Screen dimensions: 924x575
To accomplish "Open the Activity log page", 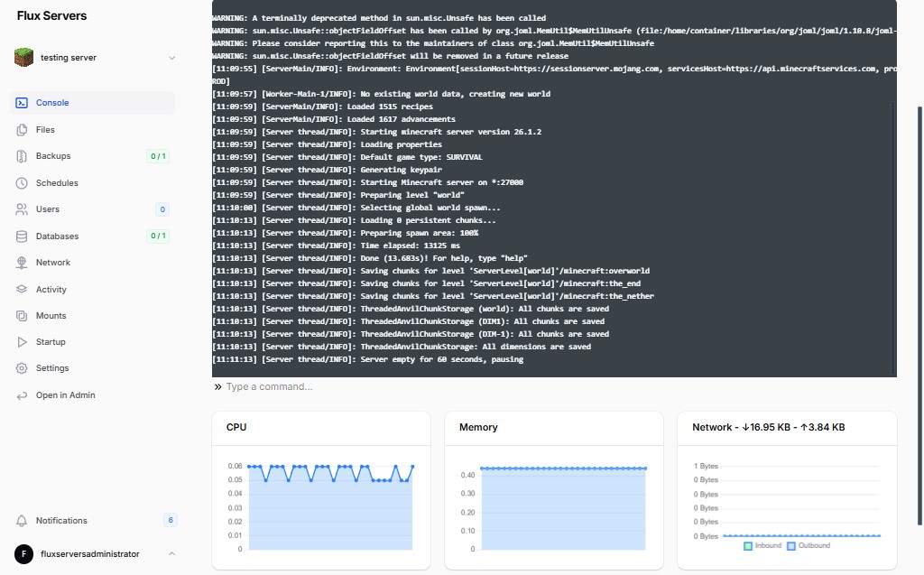I will tap(93, 289).
